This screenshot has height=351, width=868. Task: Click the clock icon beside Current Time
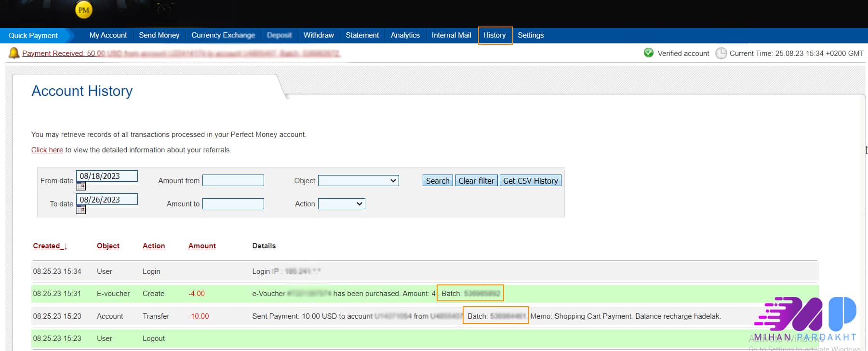tap(721, 53)
